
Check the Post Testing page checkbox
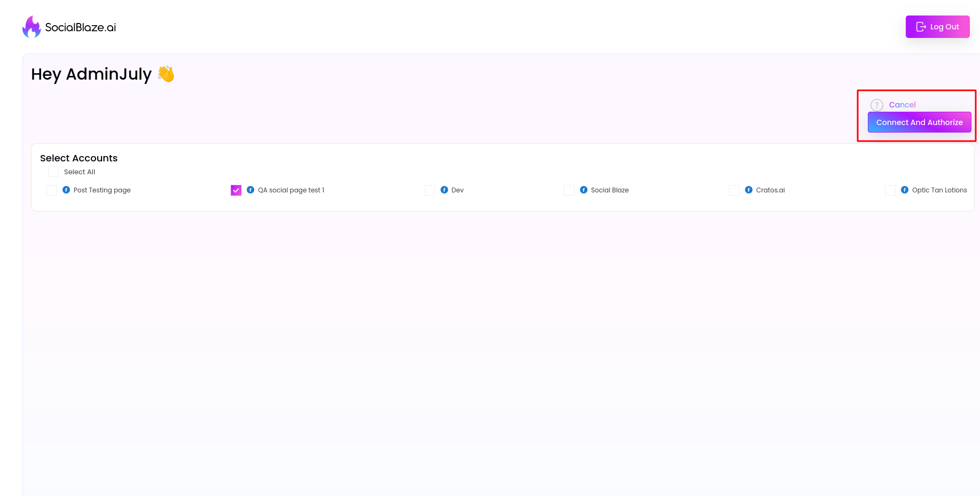(x=52, y=190)
